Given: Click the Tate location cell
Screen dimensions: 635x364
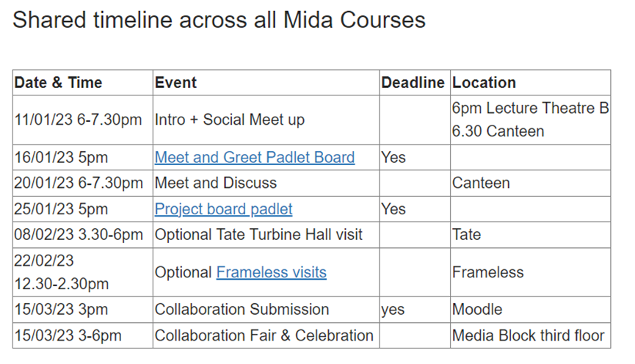Looking at the screenshot, I should pyautogui.click(x=531, y=235).
